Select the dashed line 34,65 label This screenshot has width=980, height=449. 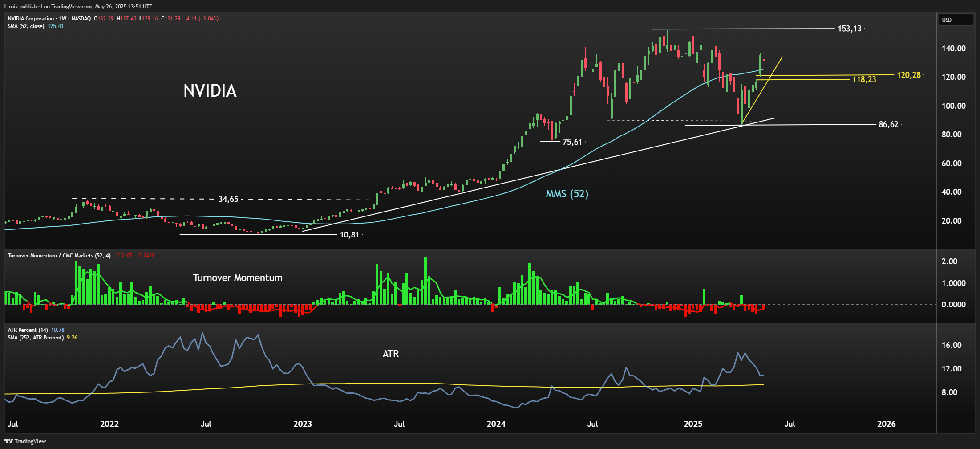coord(228,199)
